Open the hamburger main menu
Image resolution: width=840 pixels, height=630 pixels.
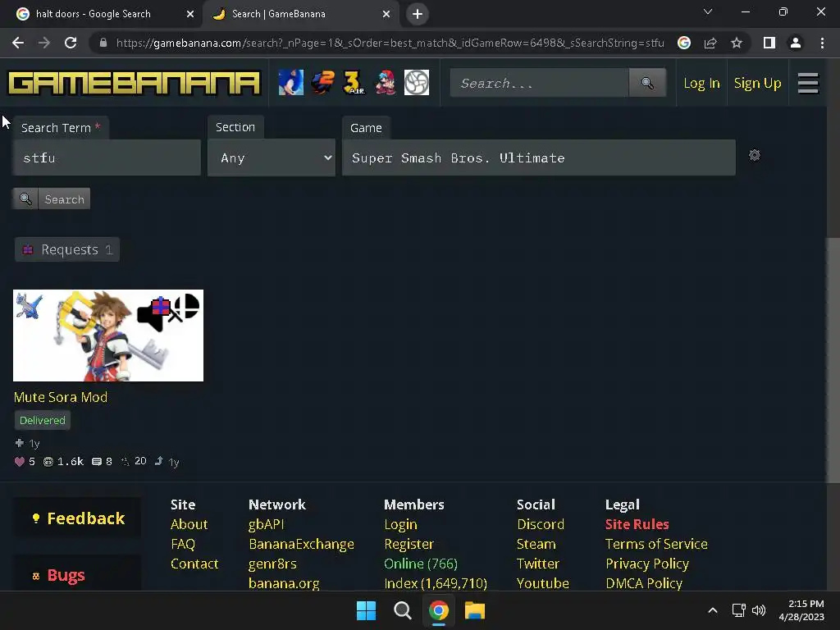[808, 83]
